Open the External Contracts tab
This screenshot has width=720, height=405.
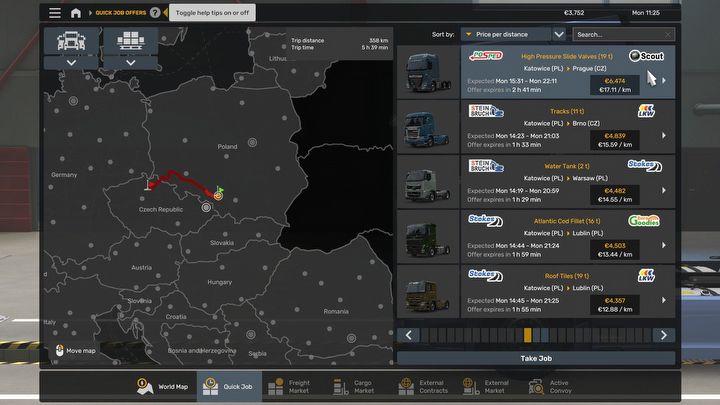click(x=423, y=387)
